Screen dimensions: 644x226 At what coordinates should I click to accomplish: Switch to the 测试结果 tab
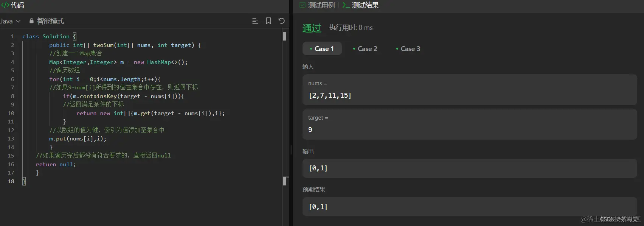point(365,5)
